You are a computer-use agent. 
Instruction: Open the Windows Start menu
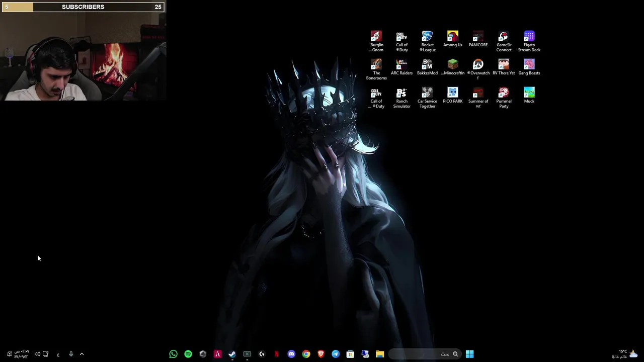(x=469, y=354)
